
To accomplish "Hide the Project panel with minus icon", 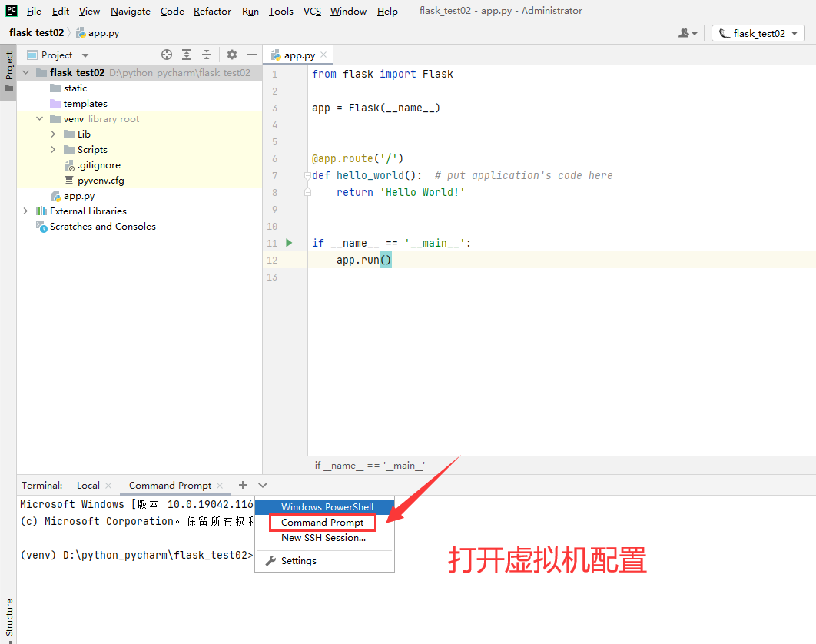I will click(x=251, y=55).
